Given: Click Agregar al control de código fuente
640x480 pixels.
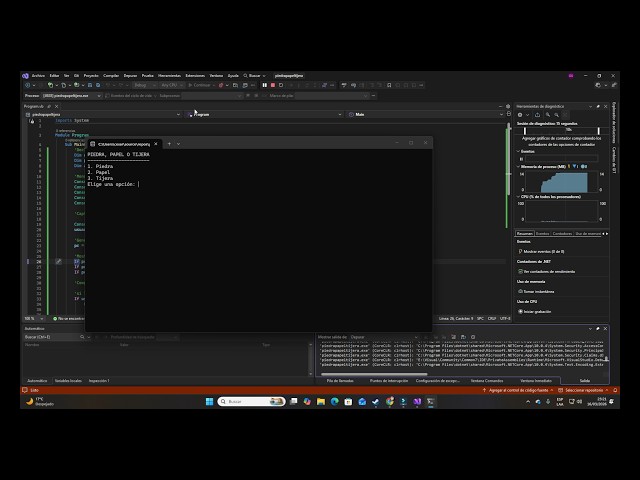Looking at the screenshot, I should click(x=518, y=390).
